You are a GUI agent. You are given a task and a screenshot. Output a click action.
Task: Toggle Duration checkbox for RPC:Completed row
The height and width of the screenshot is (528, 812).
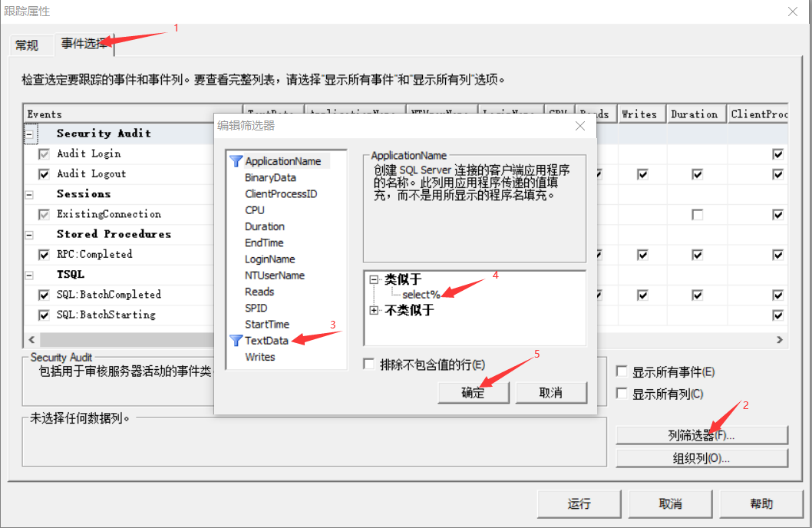point(698,255)
